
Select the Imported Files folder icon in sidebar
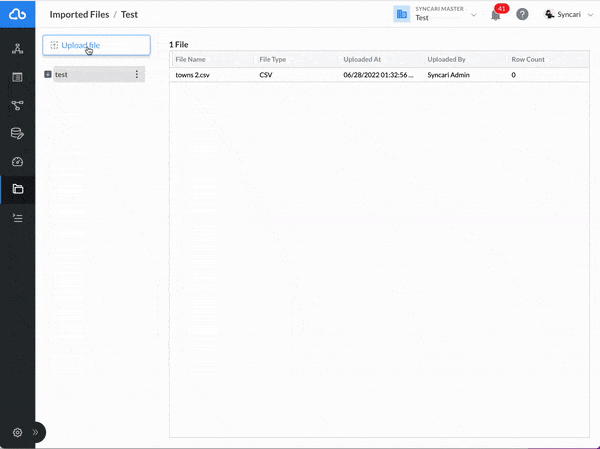pyautogui.click(x=18, y=189)
